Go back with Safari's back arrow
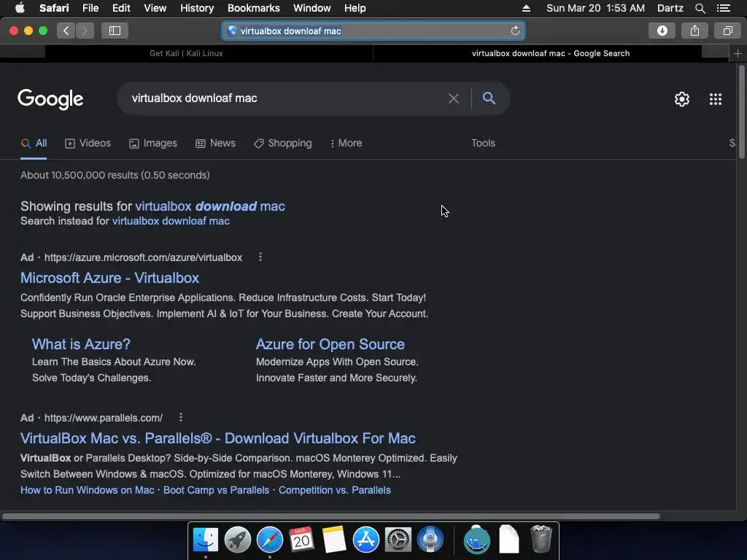The width and height of the screenshot is (747, 560). coord(66,31)
